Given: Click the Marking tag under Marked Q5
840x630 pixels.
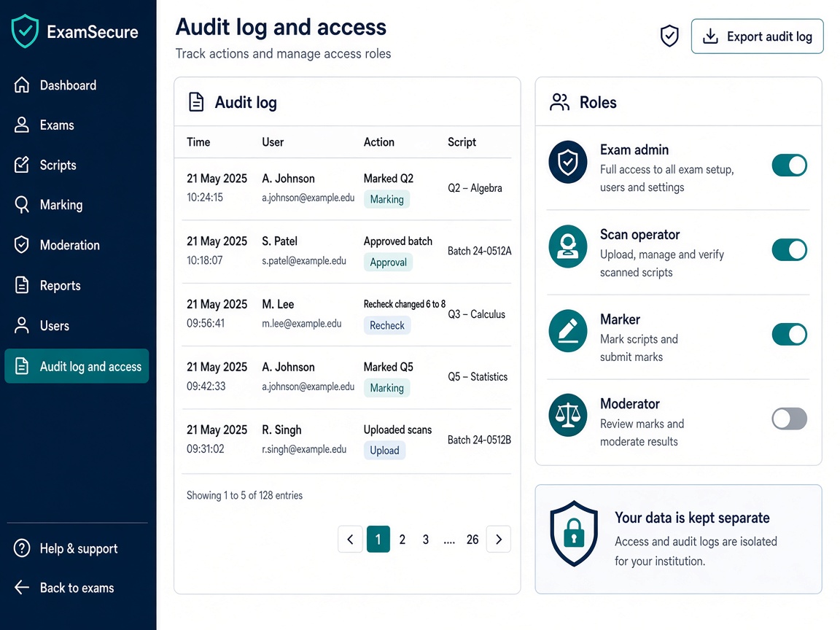Looking at the screenshot, I should click(x=386, y=388).
